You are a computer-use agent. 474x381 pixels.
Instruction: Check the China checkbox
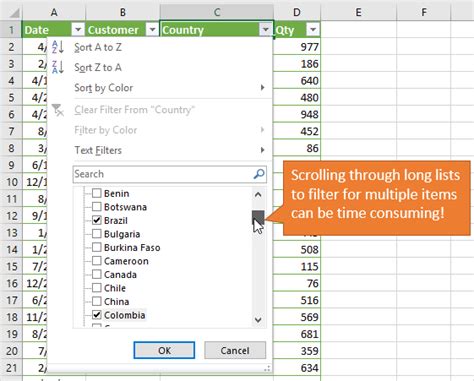(97, 301)
